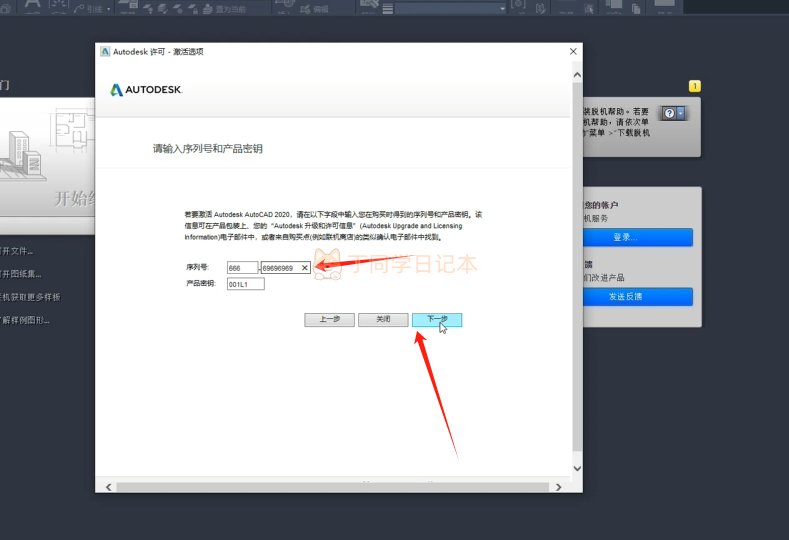This screenshot has height=540, width=789.
Task: Click the blue 登录... button in AutoCAD start page
Action: pyautogui.click(x=638, y=238)
